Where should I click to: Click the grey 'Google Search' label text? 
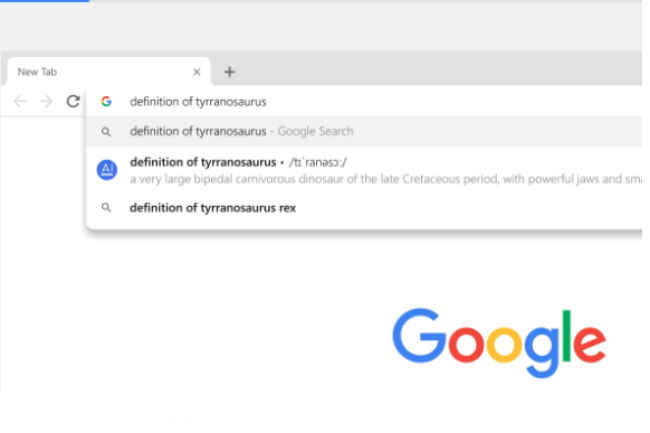point(315,131)
